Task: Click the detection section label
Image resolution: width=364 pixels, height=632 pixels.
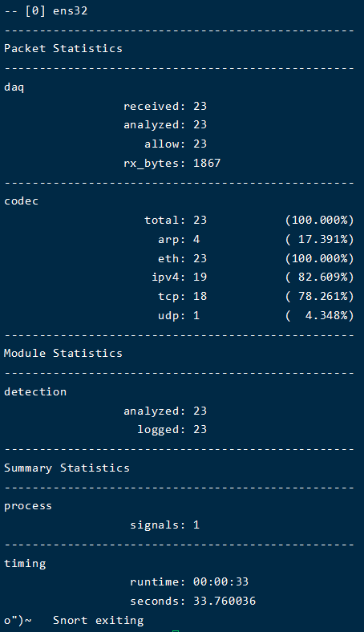Action: point(35,391)
